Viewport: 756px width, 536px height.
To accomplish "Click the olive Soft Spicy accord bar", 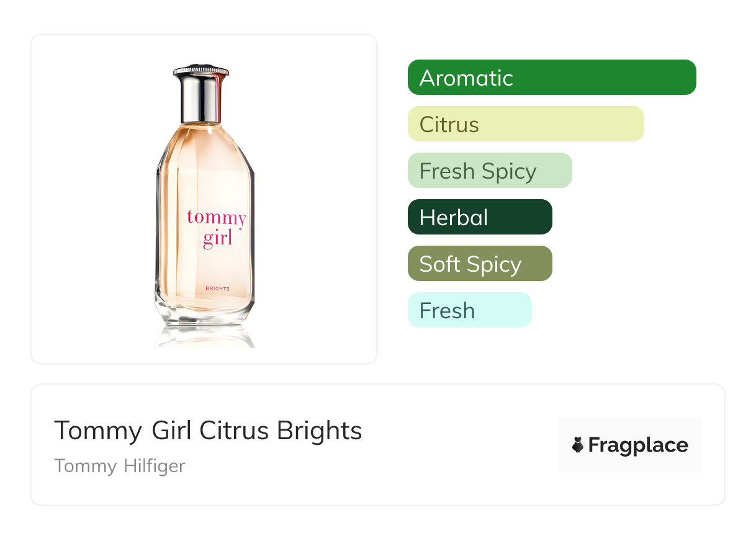I will (x=479, y=264).
